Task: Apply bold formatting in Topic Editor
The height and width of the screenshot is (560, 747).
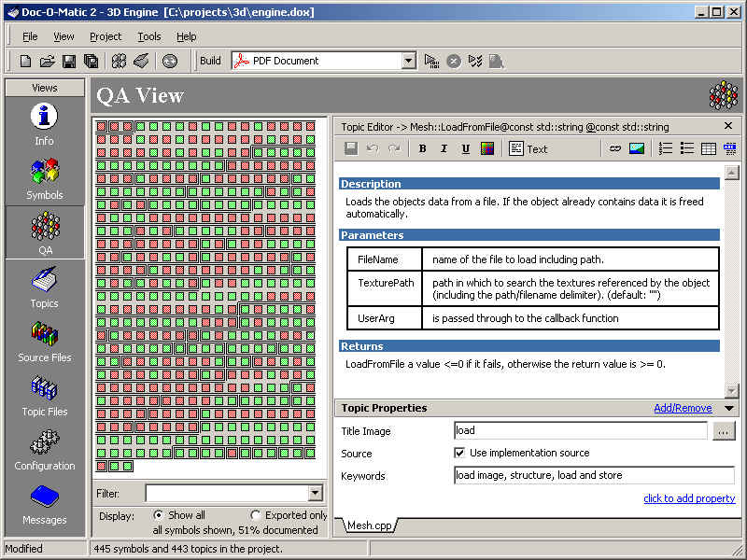Action: point(422,148)
